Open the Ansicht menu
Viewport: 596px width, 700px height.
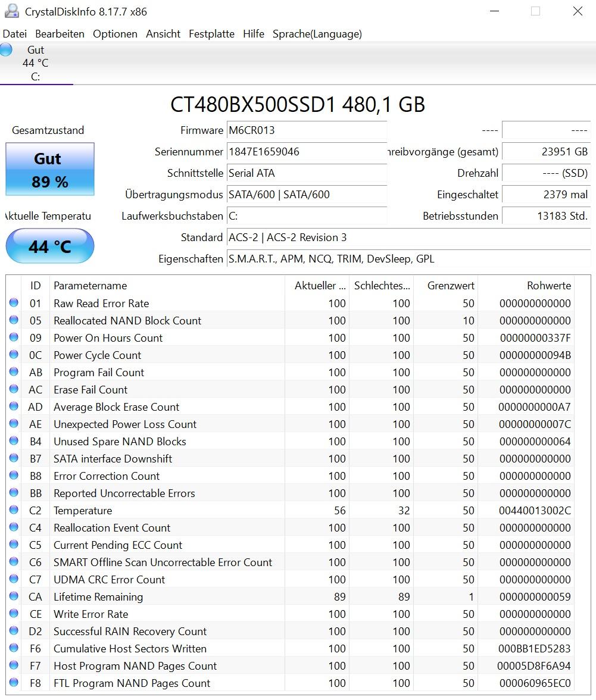coord(163,34)
